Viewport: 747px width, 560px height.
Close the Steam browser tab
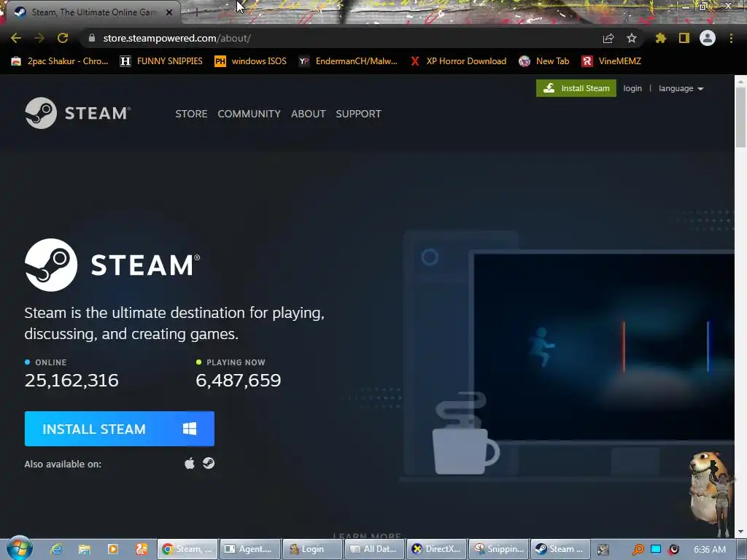click(x=169, y=12)
